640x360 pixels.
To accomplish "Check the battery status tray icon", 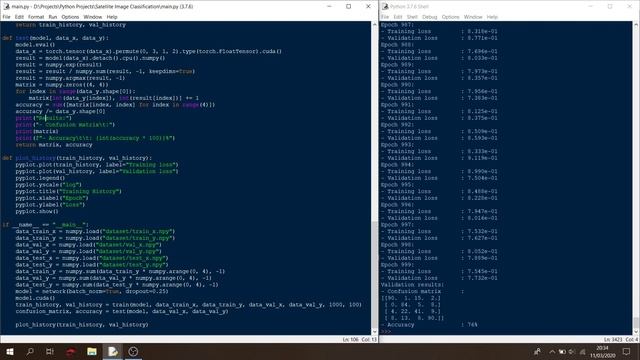I will 562,352.
